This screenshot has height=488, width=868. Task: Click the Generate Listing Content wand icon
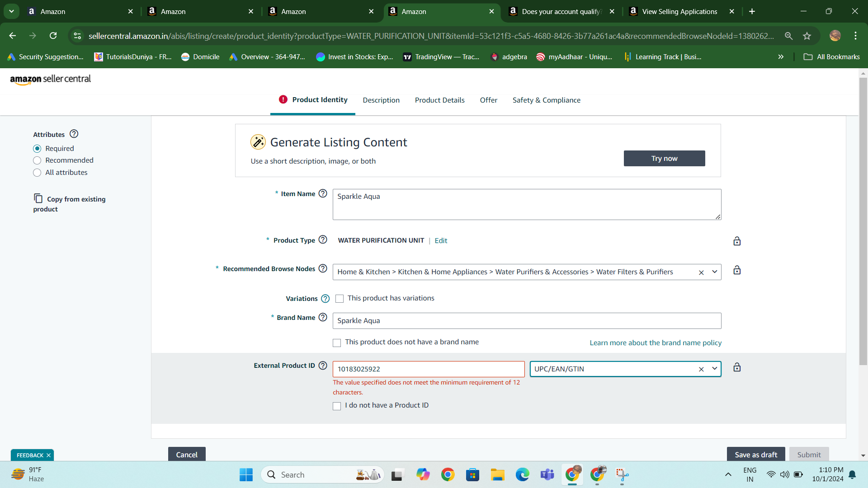point(258,142)
